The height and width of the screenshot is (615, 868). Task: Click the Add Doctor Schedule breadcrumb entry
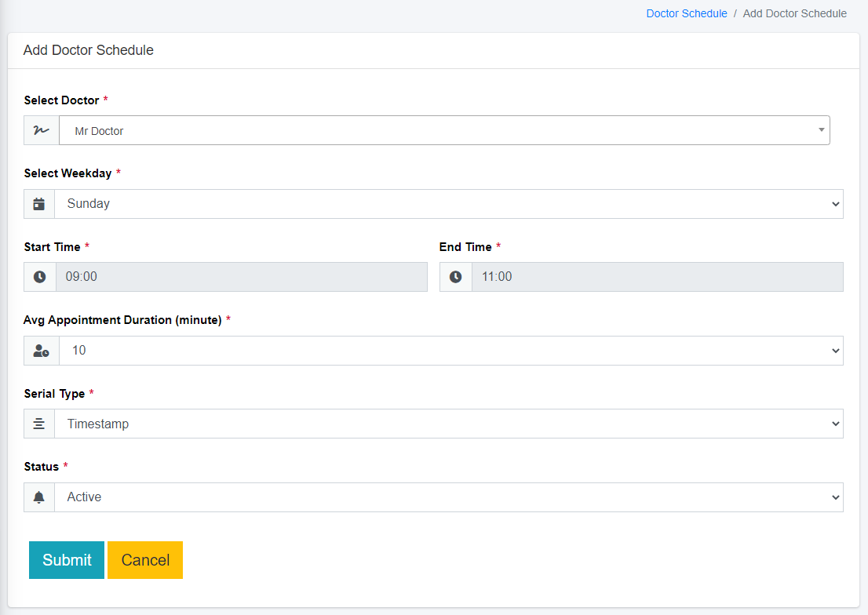(x=795, y=13)
